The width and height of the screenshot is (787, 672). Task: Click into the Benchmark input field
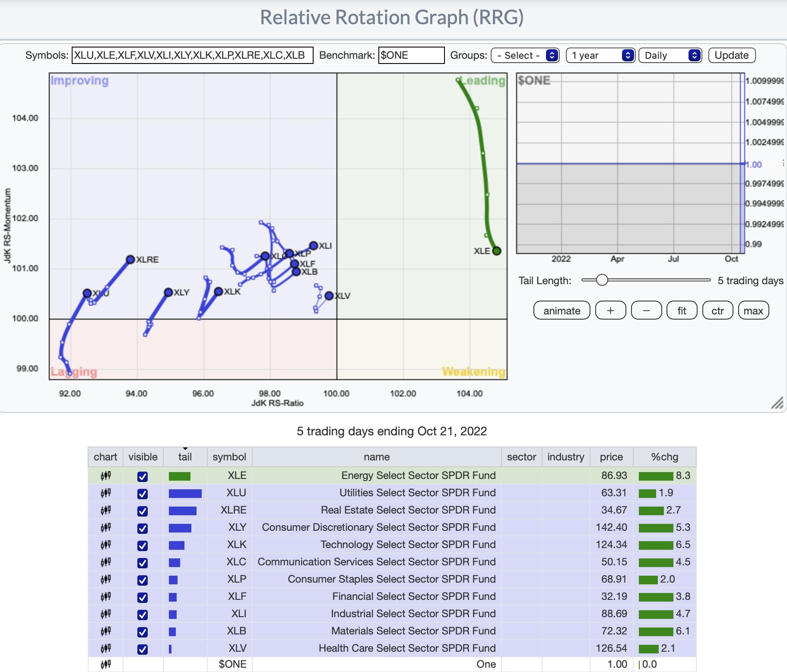click(411, 55)
